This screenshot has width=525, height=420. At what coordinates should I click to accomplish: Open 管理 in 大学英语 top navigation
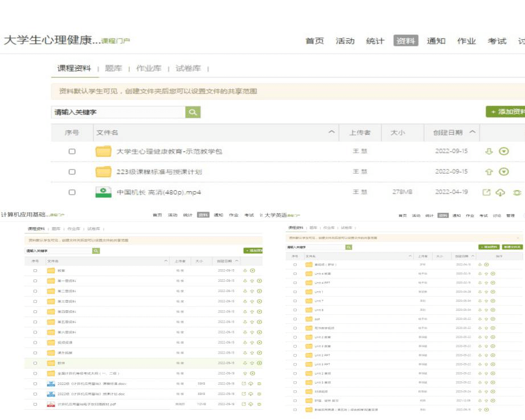point(510,216)
